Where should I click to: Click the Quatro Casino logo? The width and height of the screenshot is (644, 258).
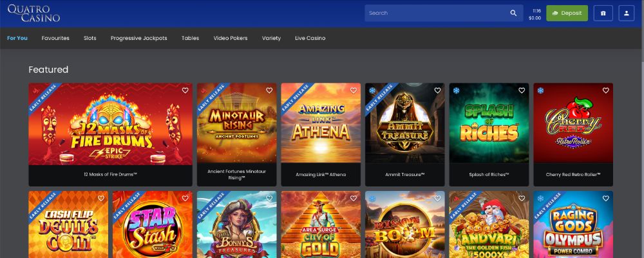(33, 13)
